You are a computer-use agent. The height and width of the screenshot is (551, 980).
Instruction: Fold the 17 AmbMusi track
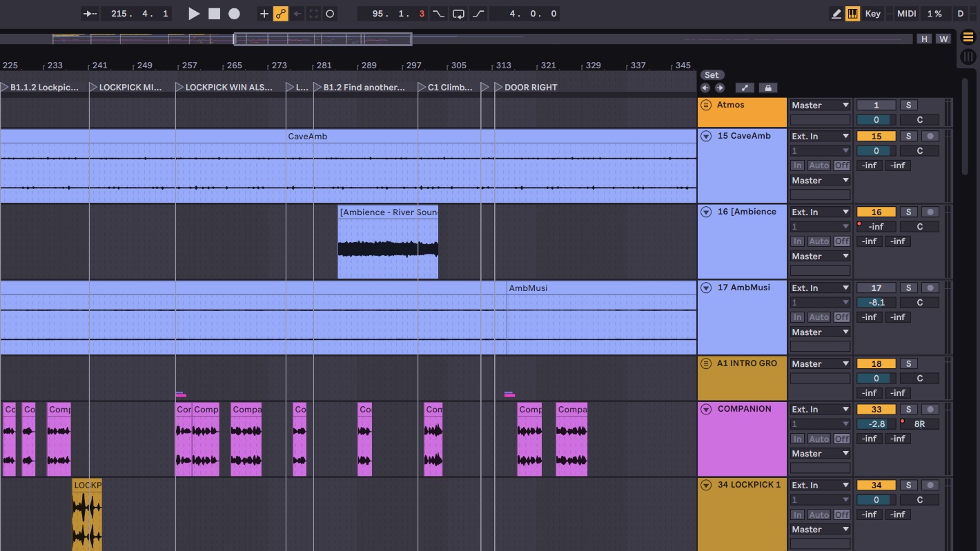coord(705,288)
